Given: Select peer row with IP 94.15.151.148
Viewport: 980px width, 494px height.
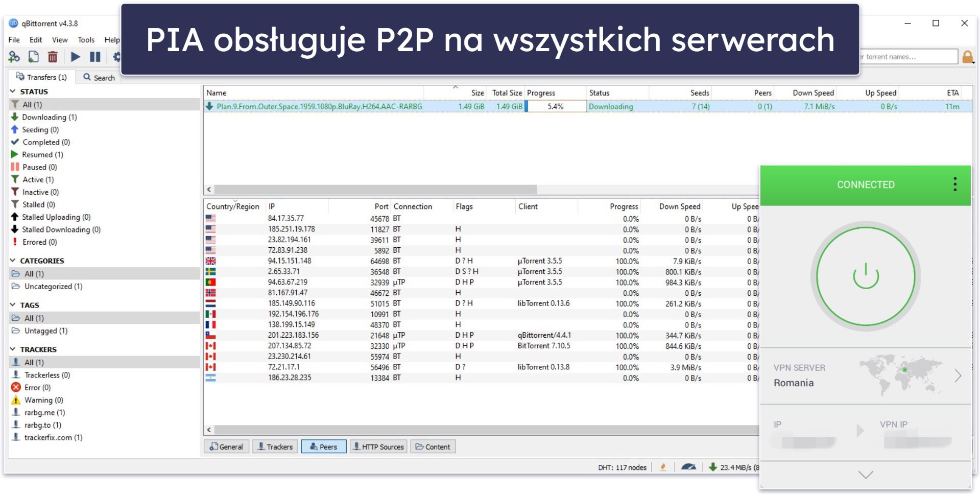Looking at the screenshot, I should (x=482, y=261).
